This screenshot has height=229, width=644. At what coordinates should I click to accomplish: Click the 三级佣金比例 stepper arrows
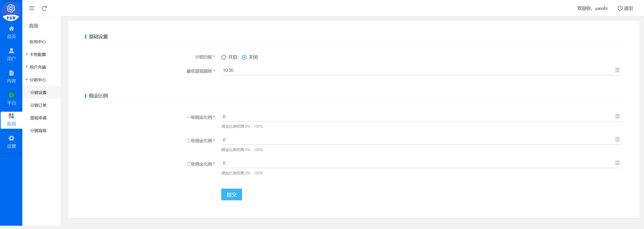click(x=617, y=163)
